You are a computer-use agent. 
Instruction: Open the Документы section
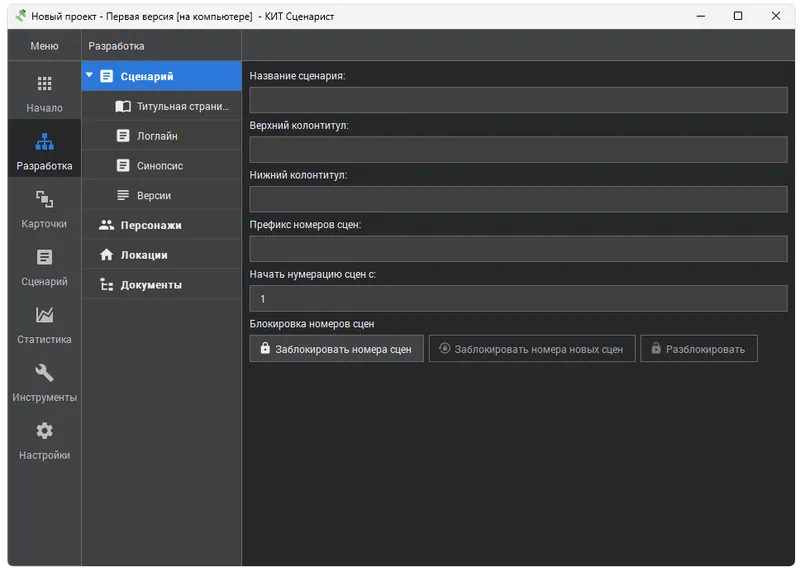pyautogui.click(x=161, y=284)
